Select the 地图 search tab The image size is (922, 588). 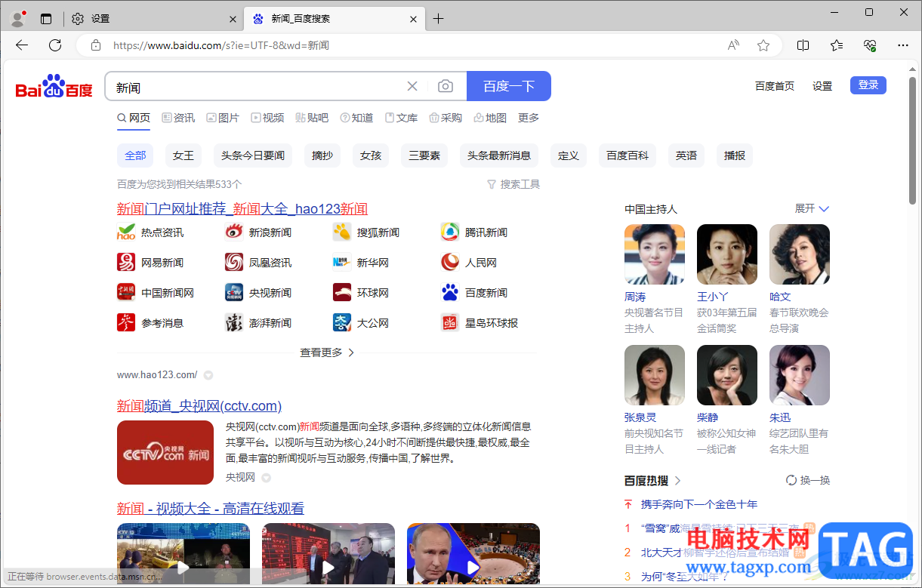(490, 118)
